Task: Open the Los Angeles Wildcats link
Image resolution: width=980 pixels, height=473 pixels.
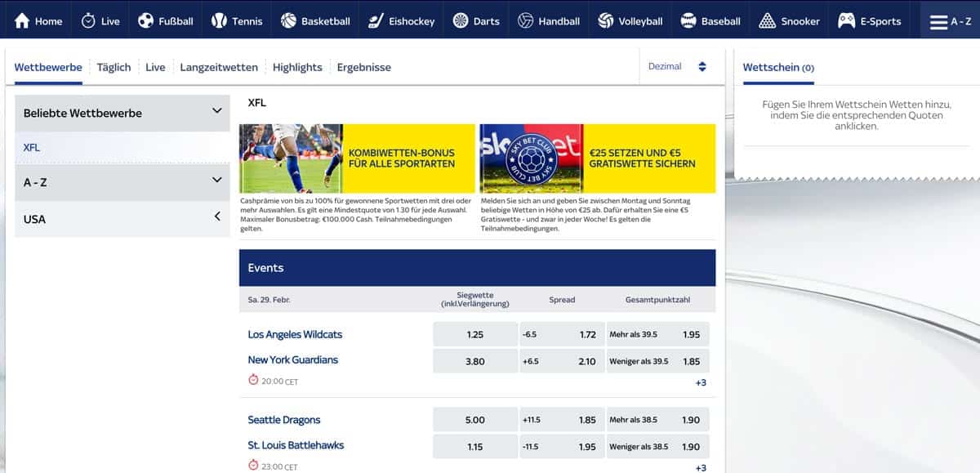Action: point(295,334)
